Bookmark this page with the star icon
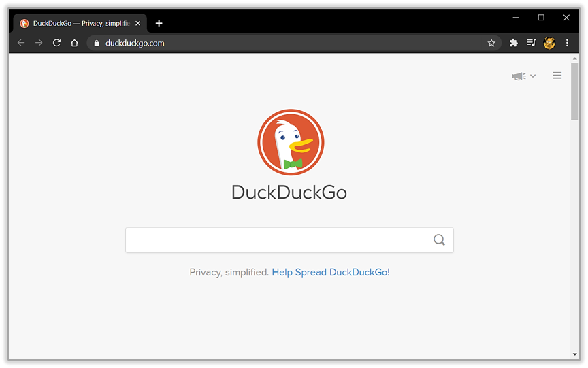588x368 pixels. tap(491, 43)
